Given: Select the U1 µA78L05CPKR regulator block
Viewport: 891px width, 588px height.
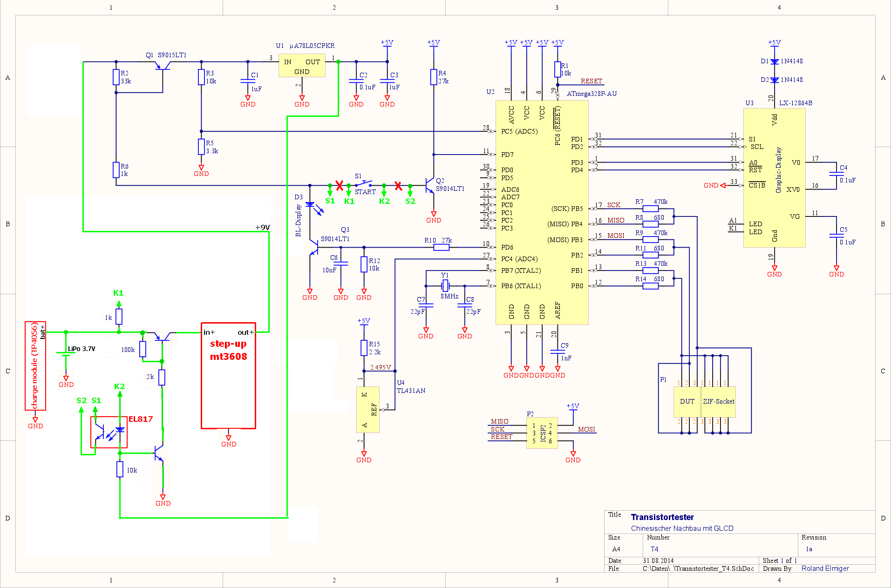Looking at the screenshot, I should click(302, 66).
